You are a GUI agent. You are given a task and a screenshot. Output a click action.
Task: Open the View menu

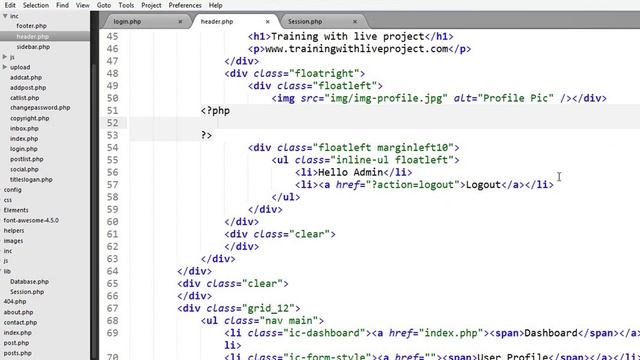tap(82, 5)
